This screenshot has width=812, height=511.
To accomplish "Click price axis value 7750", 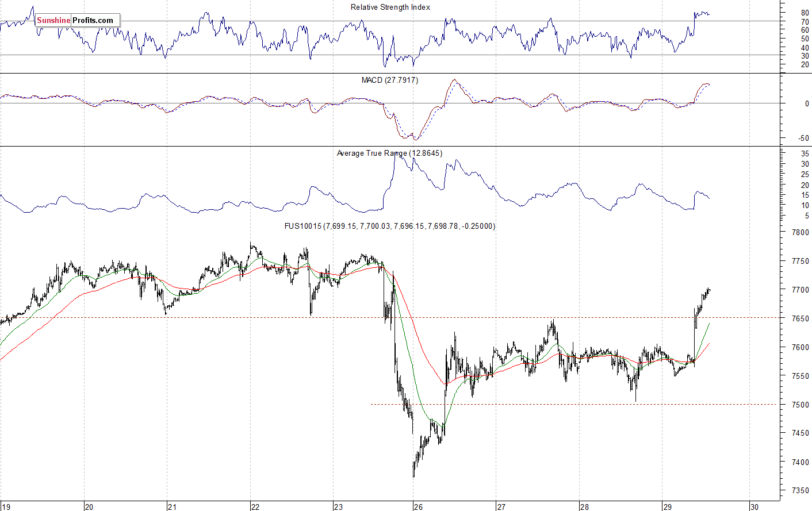I will click(x=800, y=262).
